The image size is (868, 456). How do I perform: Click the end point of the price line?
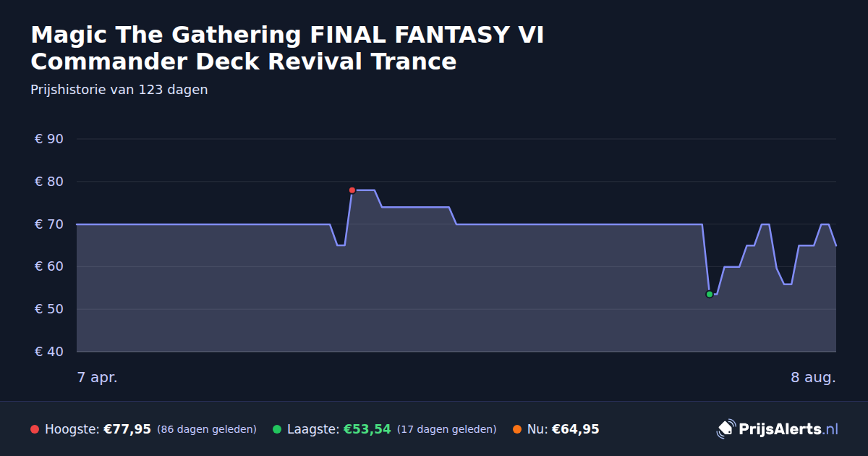(836, 245)
